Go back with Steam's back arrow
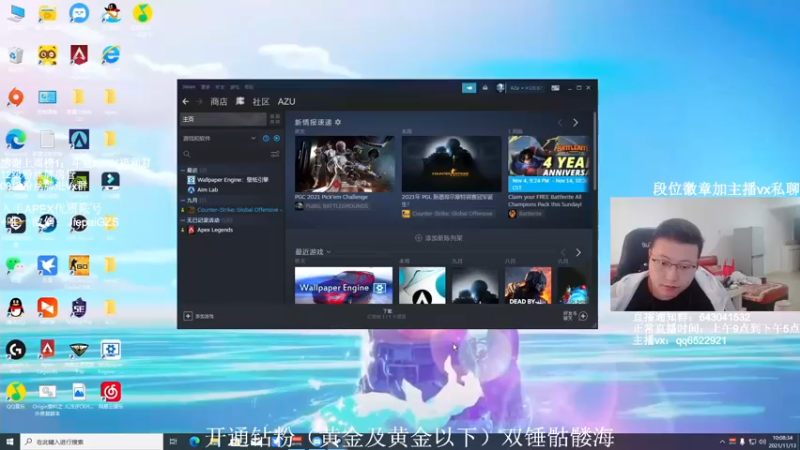 click(186, 102)
